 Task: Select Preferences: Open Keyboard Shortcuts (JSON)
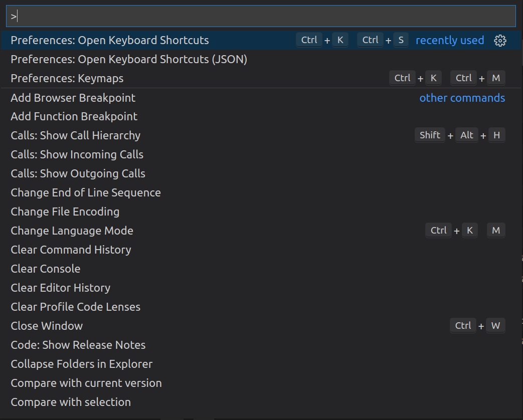pos(129,60)
